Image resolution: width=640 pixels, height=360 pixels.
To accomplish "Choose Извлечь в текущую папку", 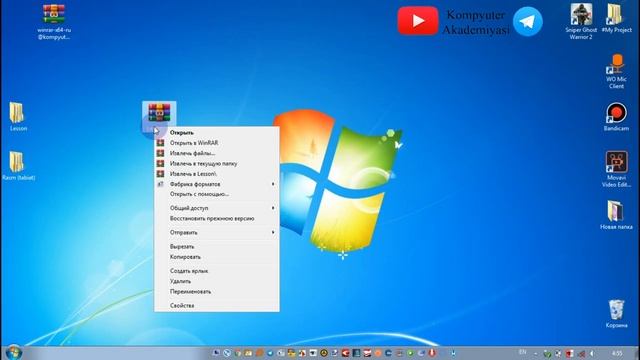I will point(217,163).
